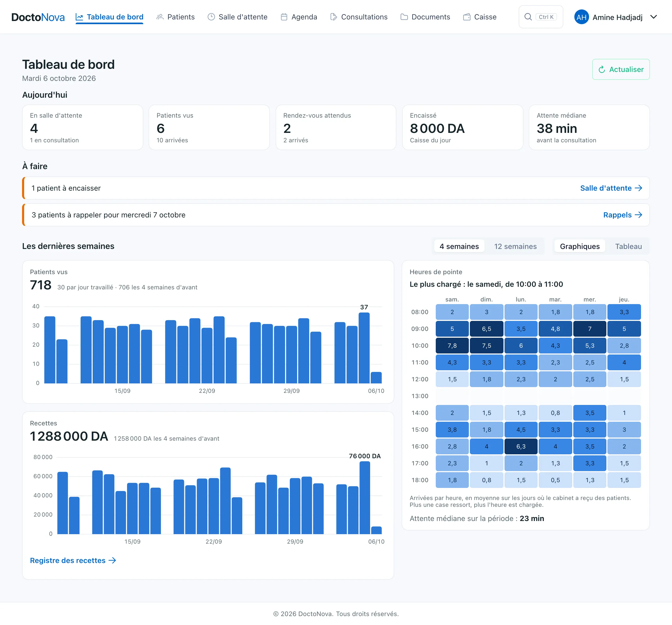Click the samedi 10:00 heatmap cell 7,8
Image resolution: width=672 pixels, height=625 pixels.
click(x=452, y=346)
